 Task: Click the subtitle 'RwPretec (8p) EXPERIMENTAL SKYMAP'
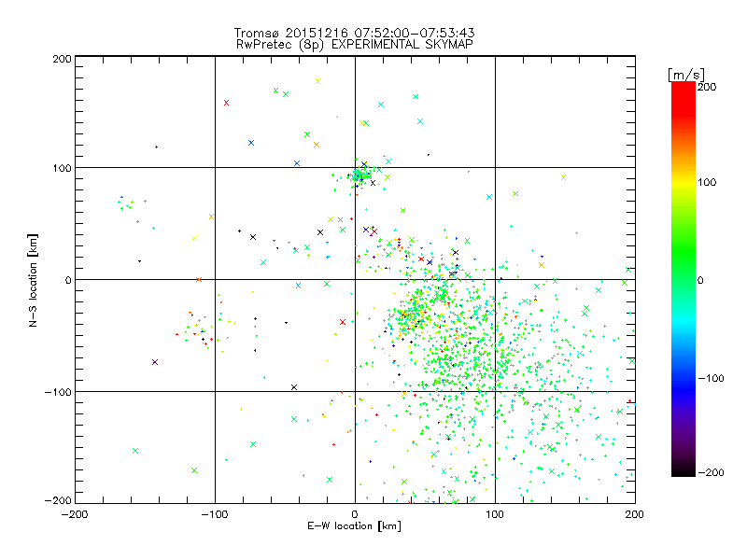click(x=355, y=45)
